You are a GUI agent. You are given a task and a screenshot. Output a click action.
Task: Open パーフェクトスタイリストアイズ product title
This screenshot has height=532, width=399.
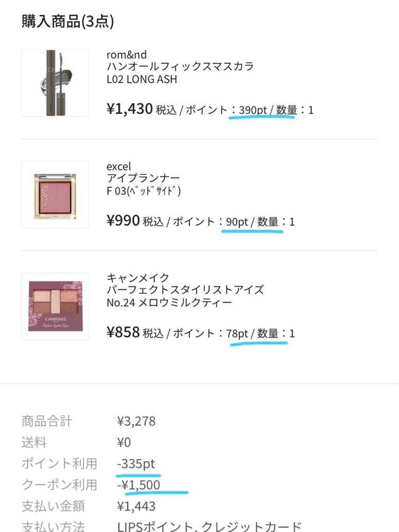tap(185, 290)
